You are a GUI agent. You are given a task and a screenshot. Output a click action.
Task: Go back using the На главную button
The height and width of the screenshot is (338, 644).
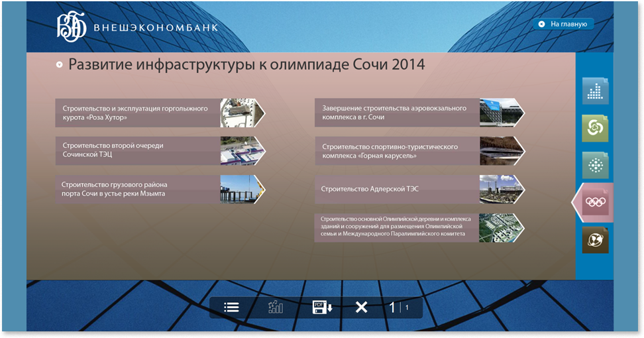563,25
